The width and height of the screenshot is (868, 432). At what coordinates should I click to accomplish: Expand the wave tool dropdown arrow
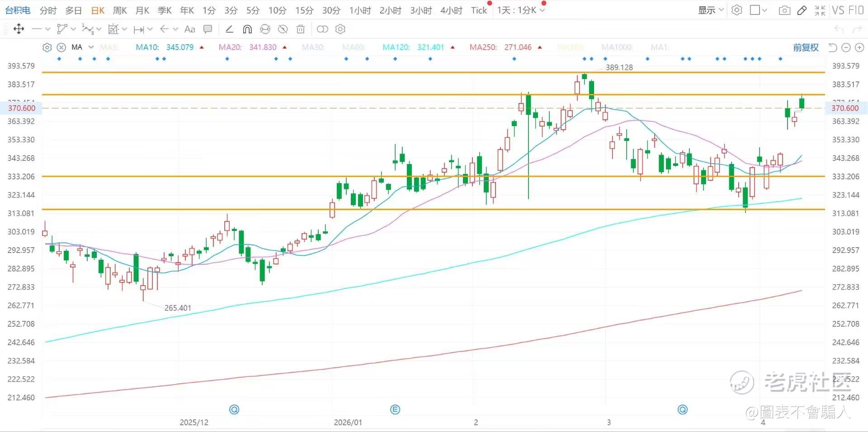point(99,29)
